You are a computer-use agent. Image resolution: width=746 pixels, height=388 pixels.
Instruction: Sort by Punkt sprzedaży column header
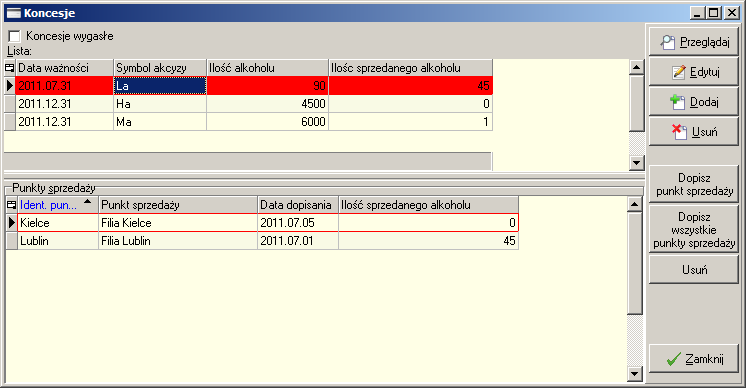click(x=178, y=205)
